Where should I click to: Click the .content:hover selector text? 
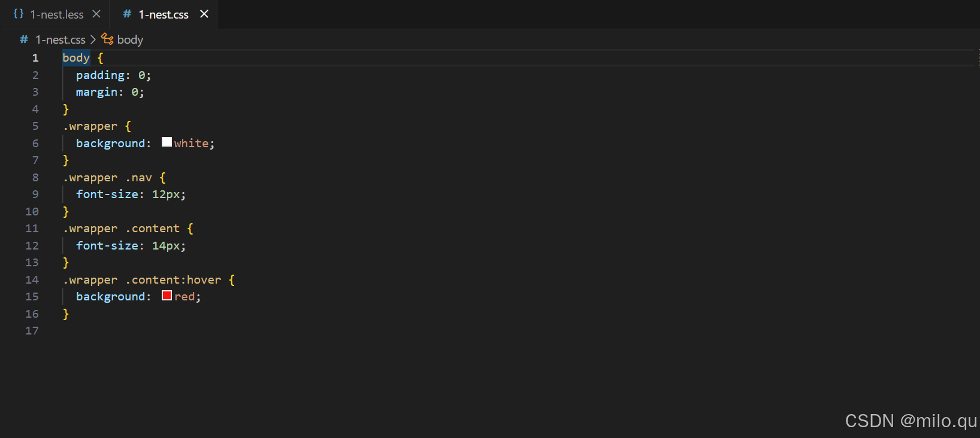173,280
